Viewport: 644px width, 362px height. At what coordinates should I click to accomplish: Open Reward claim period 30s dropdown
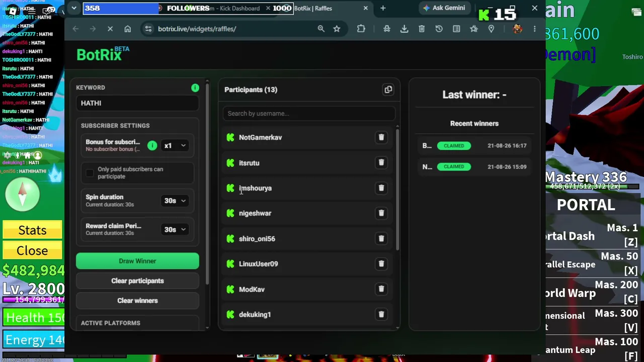tap(175, 229)
